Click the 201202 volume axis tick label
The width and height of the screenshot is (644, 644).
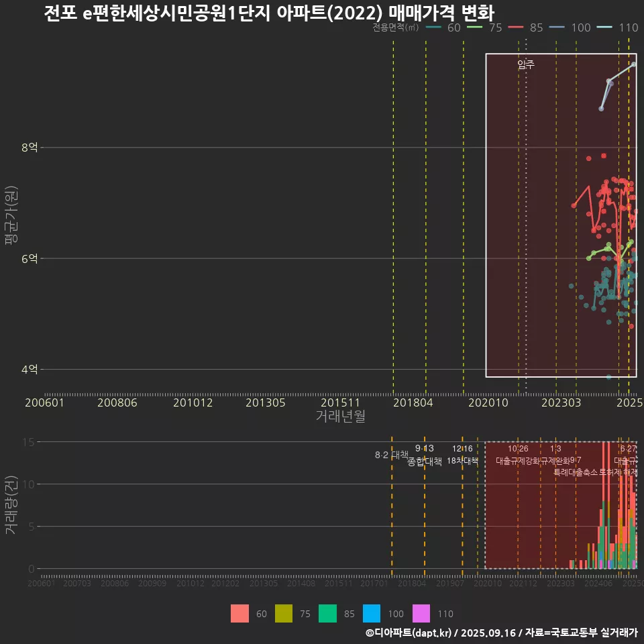coord(225,583)
